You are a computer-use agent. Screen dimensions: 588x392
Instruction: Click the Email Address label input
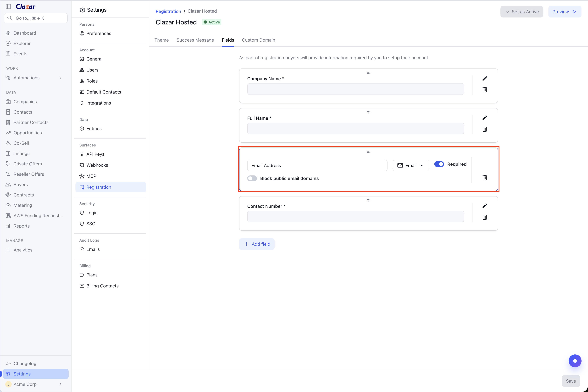coord(317,166)
